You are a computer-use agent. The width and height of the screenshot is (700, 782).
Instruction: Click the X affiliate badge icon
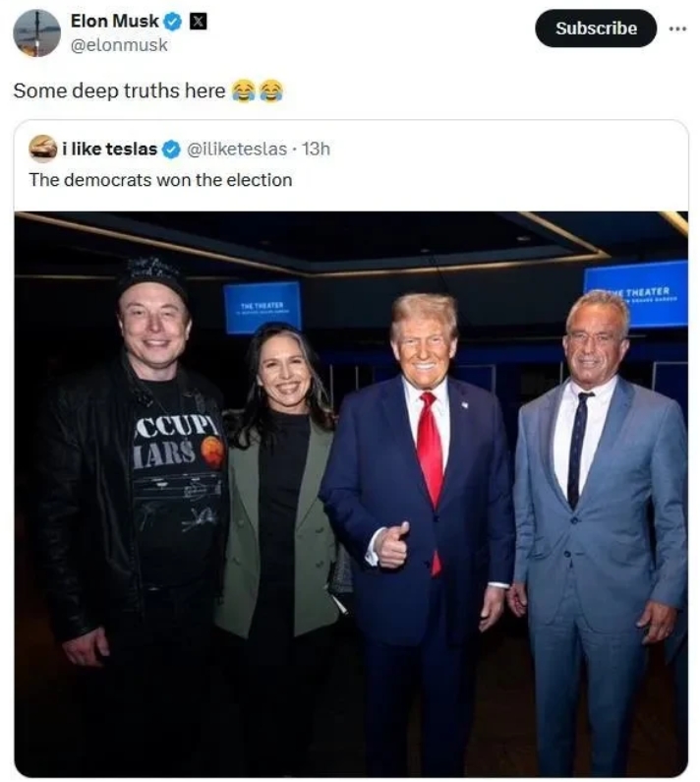198,22
